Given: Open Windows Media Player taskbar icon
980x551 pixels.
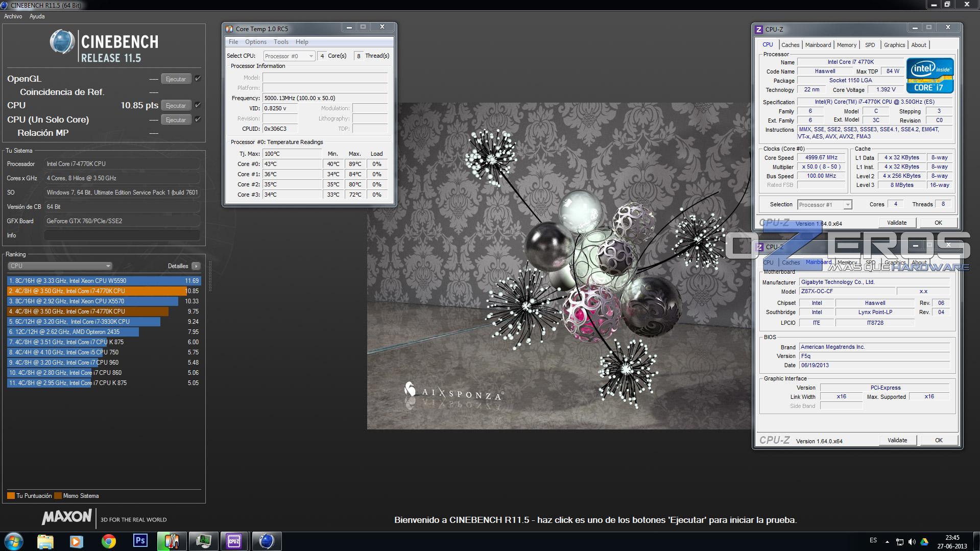Looking at the screenshot, I should pyautogui.click(x=77, y=541).
